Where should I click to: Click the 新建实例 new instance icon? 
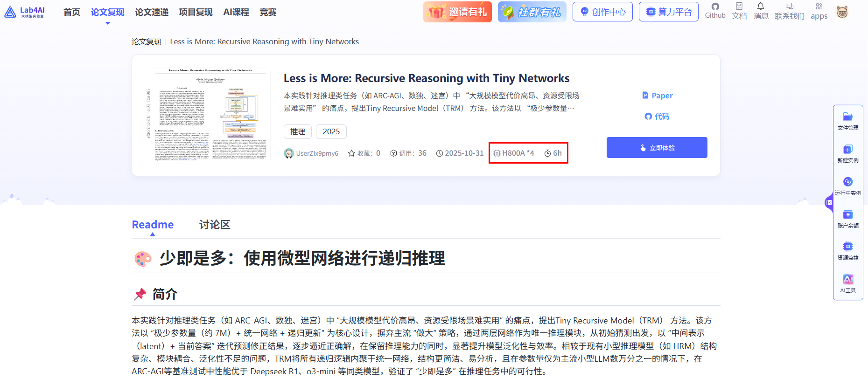tap(847, 150)
